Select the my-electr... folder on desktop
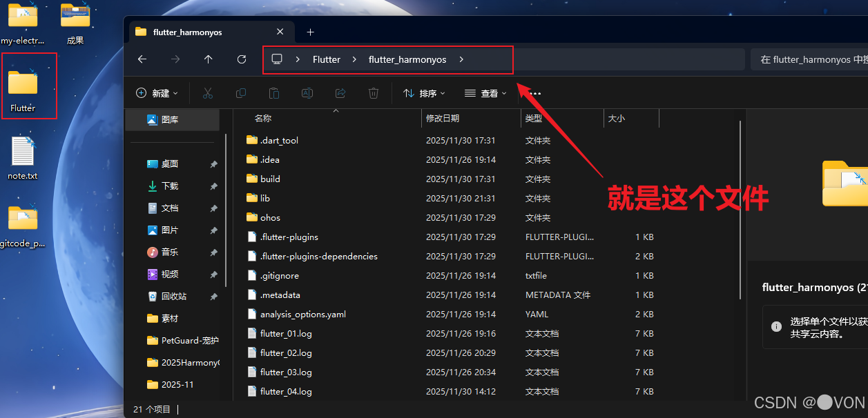The image size is (868, 418). click(x=22, y=23)
